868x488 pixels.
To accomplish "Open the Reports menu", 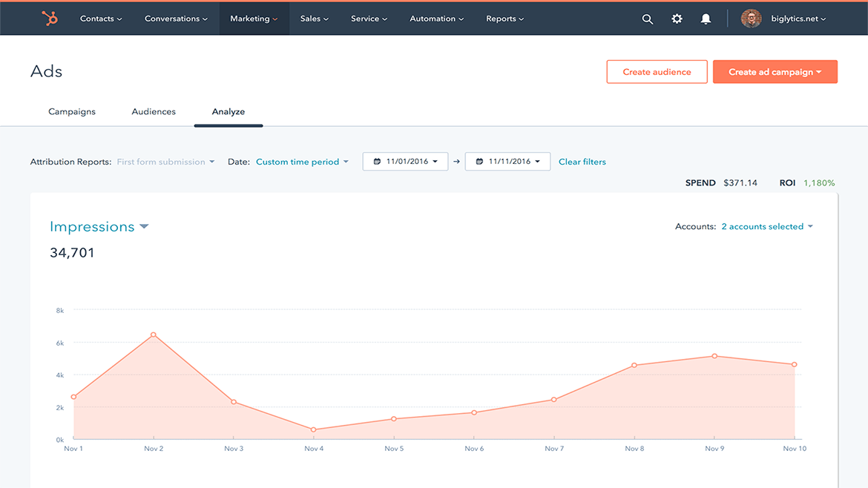I will 504,19.
